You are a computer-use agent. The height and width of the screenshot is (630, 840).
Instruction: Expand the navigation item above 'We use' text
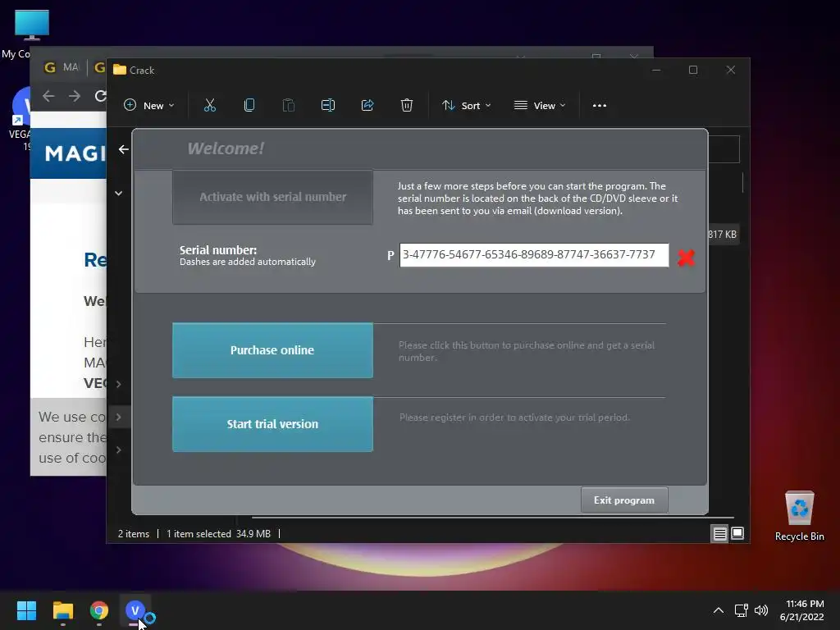click(x=118, y=384)
